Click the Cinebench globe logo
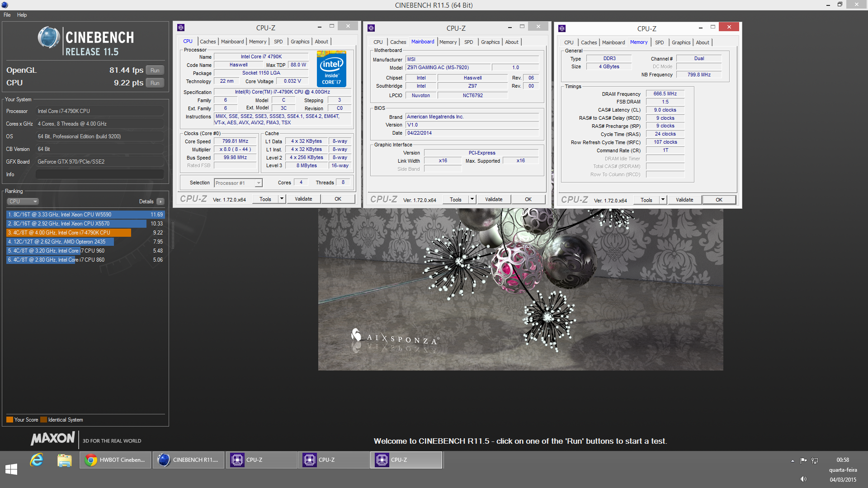 point(48,38)
